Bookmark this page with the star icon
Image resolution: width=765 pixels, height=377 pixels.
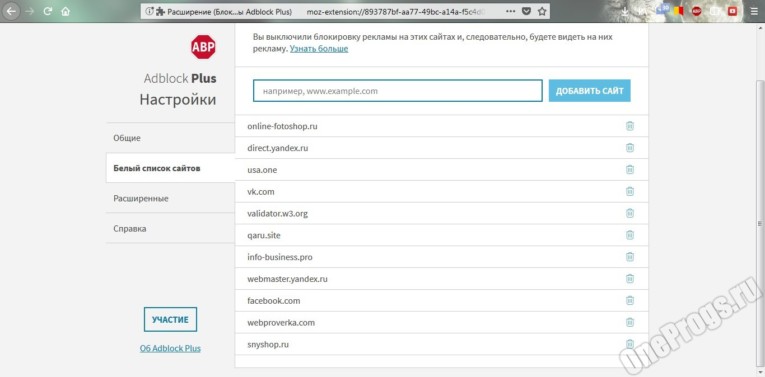pyautogui.click(x=542, y=11)
